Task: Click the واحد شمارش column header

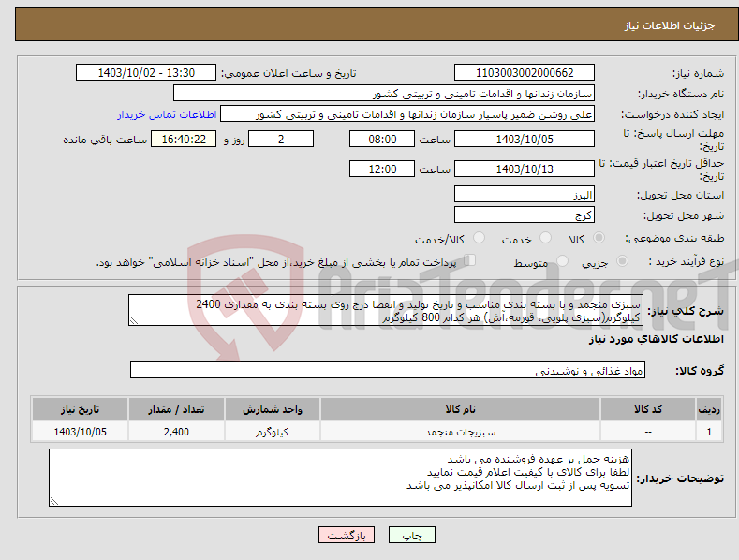Action: (273, 409)
